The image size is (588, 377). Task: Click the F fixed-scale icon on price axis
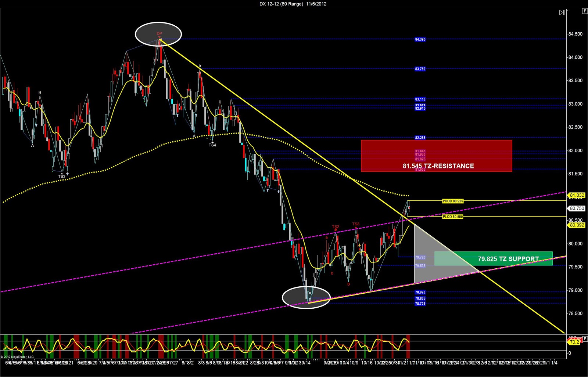coord(585,11)
